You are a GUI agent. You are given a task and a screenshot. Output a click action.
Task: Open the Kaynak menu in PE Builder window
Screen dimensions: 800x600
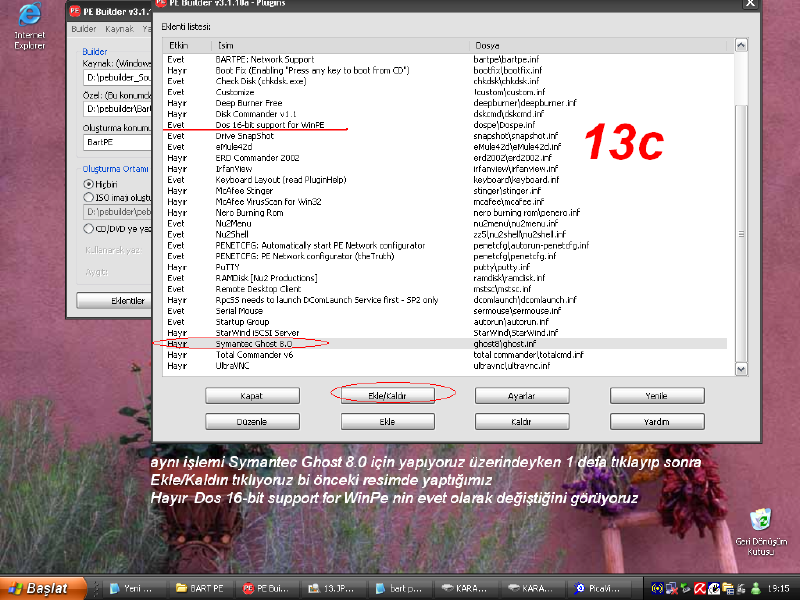click(x=119, y=29)
